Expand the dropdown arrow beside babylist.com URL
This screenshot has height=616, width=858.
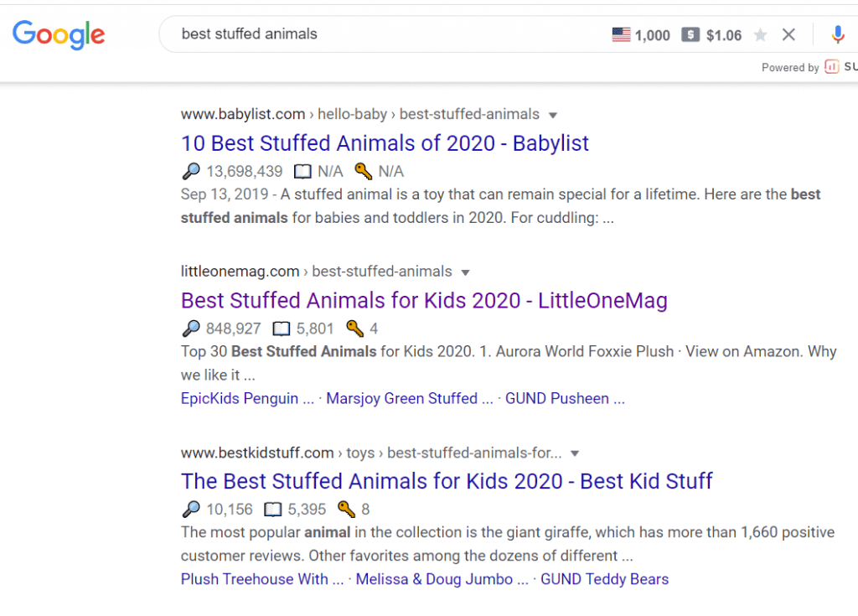tap(553, 115)
